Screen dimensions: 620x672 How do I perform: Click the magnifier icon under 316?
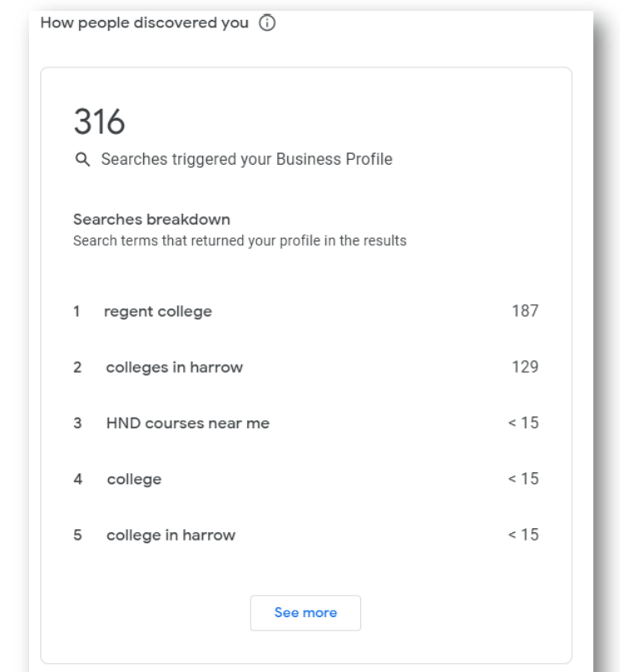tap(82, 160)
